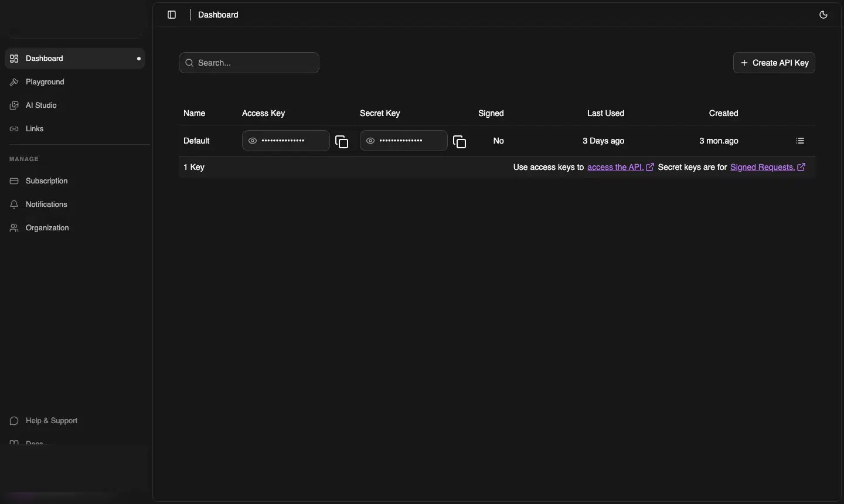Viewport: 844px width, 504px height.
Task: Click the Signed value 'No'
Action: point(499,141)
